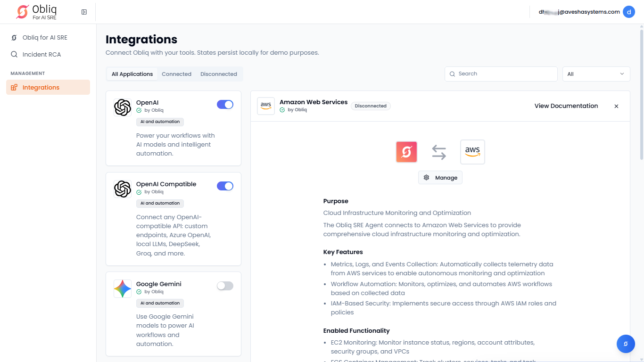Select the Disconnected tab
This screenshot has width=644, height=362.
pos(219,74)
